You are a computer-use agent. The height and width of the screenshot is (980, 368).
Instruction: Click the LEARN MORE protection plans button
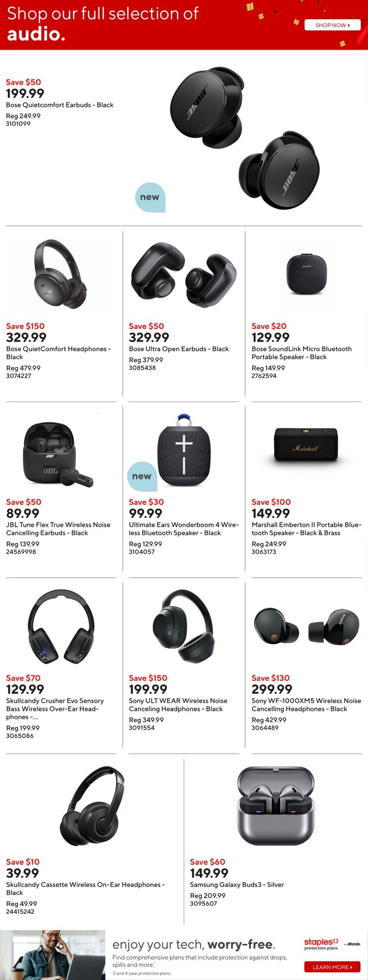coord(332,967)
